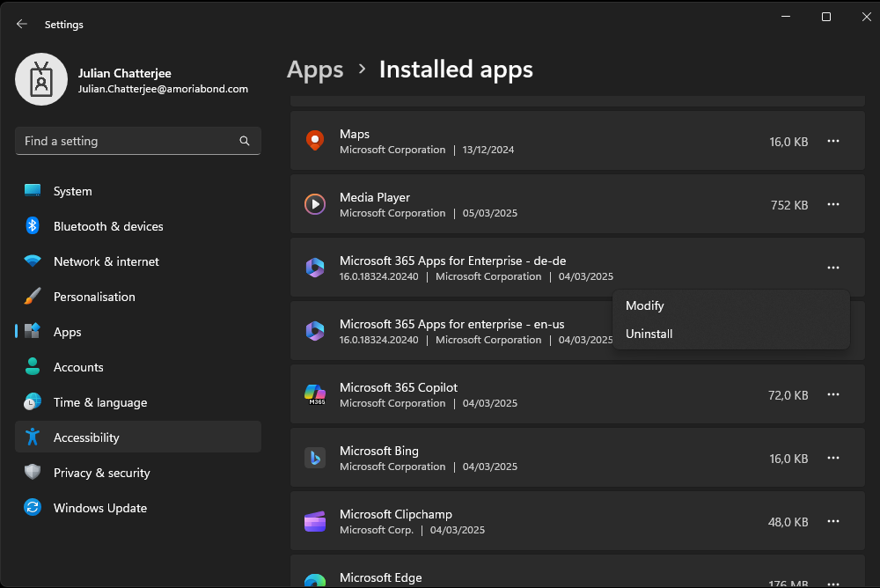Click the Microsoft 365 Copilot app icon

pyautogui.click(x=315, y=394)
